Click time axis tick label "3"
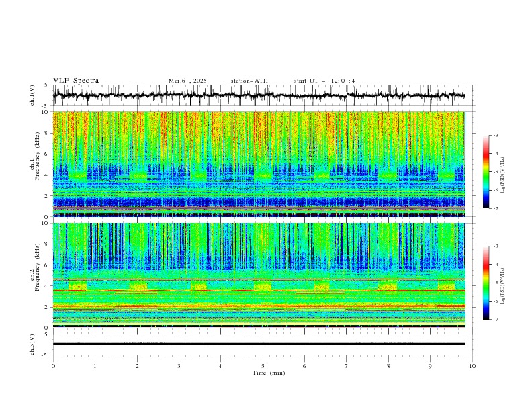Viewport: 532px width, 411px height. (x=179, y=366)
